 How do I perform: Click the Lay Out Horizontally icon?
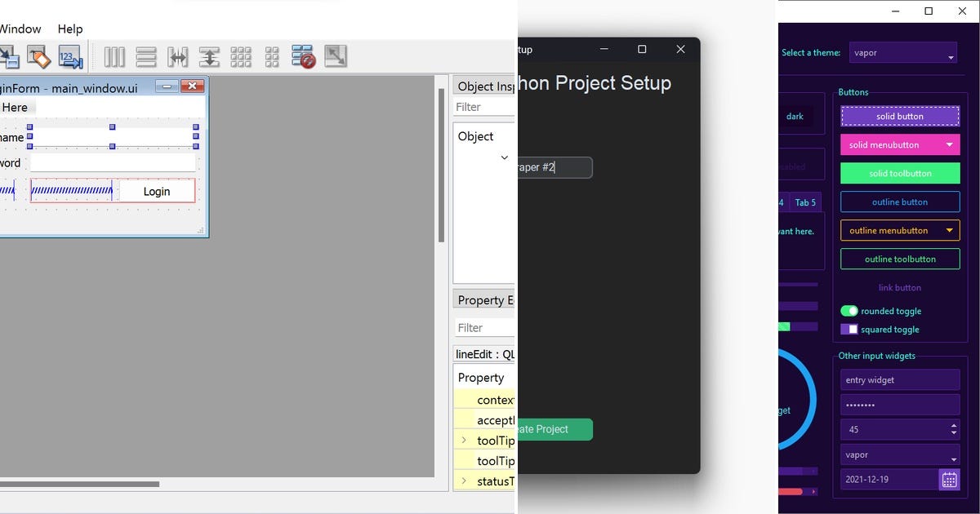click(114, 57)
